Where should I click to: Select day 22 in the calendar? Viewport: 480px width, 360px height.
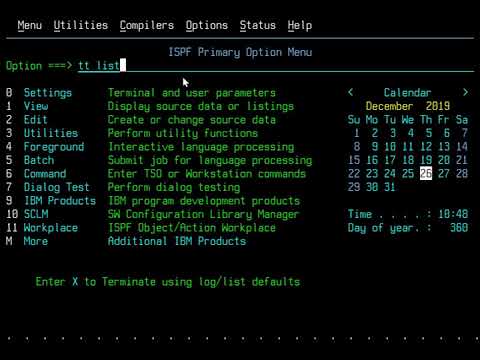tap(354, 174)
